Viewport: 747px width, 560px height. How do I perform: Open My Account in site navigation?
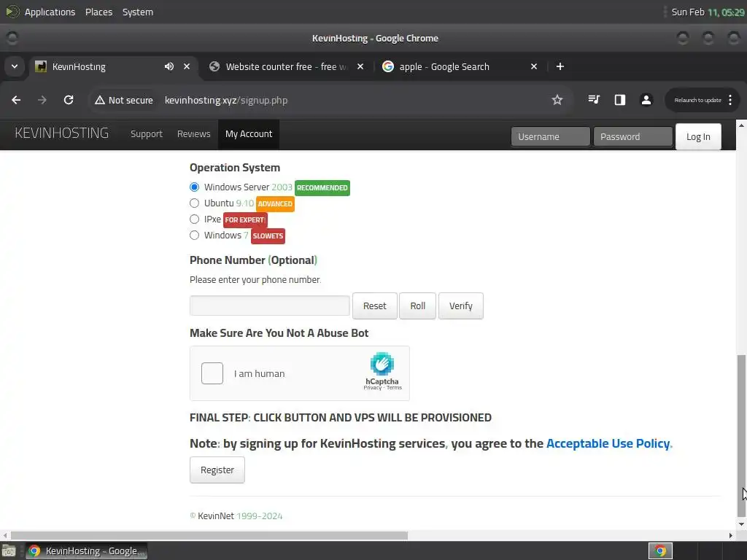[249, 134]
